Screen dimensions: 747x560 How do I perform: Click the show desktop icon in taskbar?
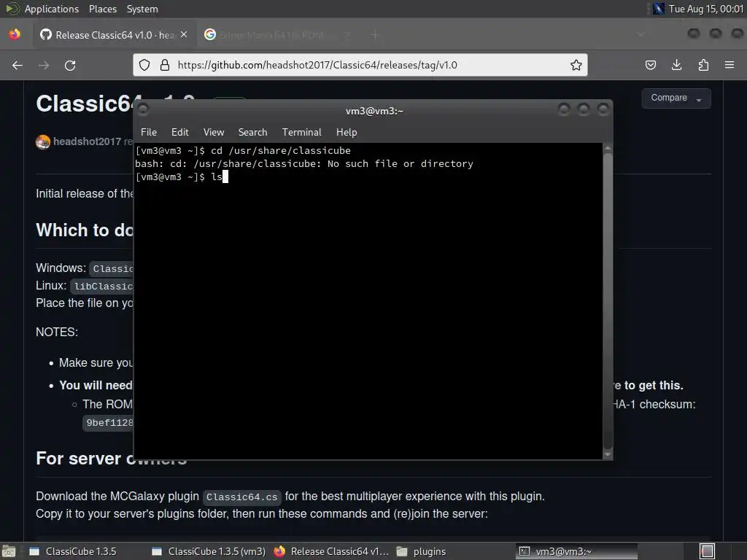(x=9, y=551)
